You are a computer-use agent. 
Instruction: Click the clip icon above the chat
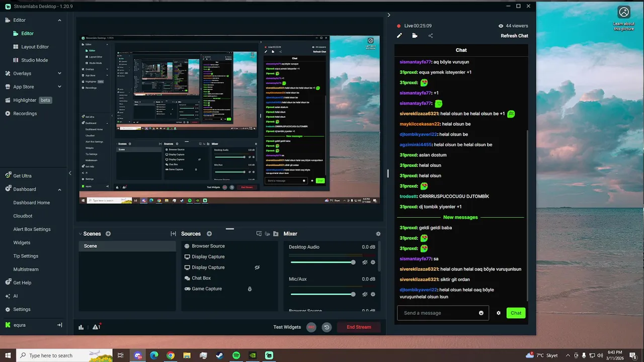click(x=415, y=36)
